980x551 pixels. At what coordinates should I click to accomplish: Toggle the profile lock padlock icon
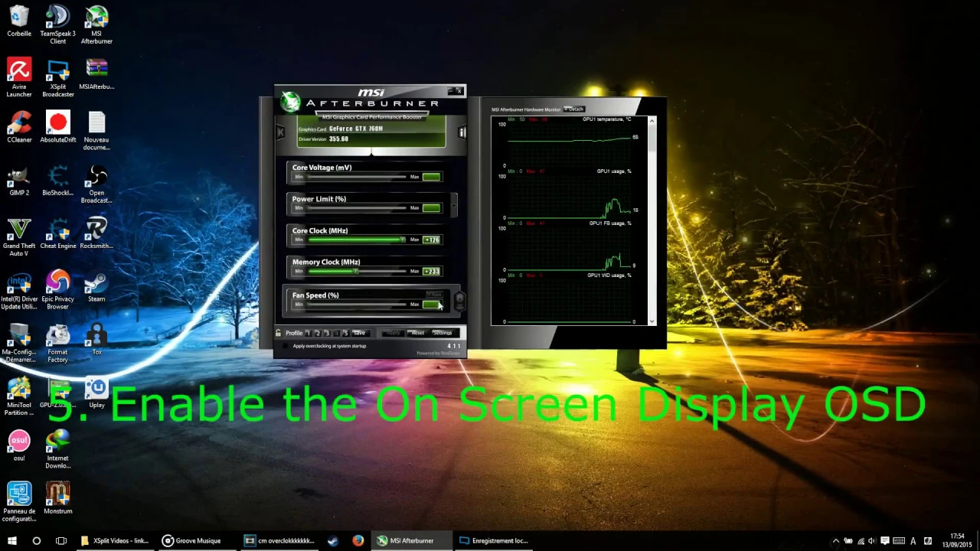279,333
